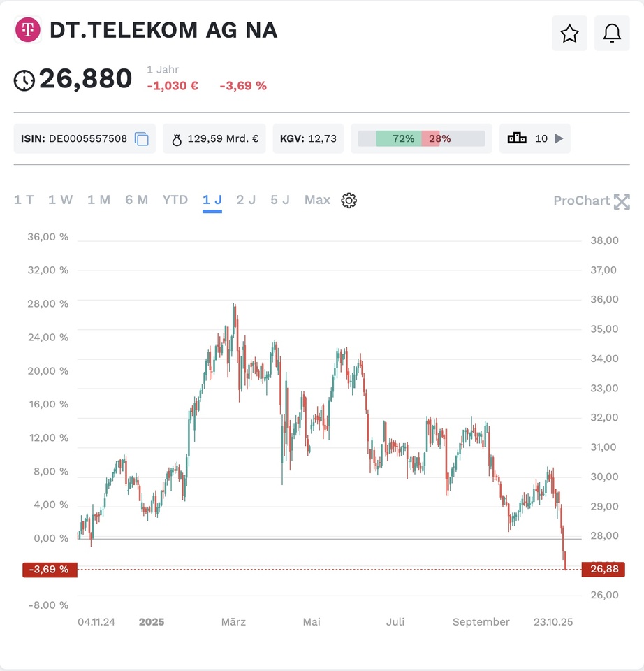Screen dimensions: 644x671
Task: Select the YTD chart period
Action: tap(175, 200)
